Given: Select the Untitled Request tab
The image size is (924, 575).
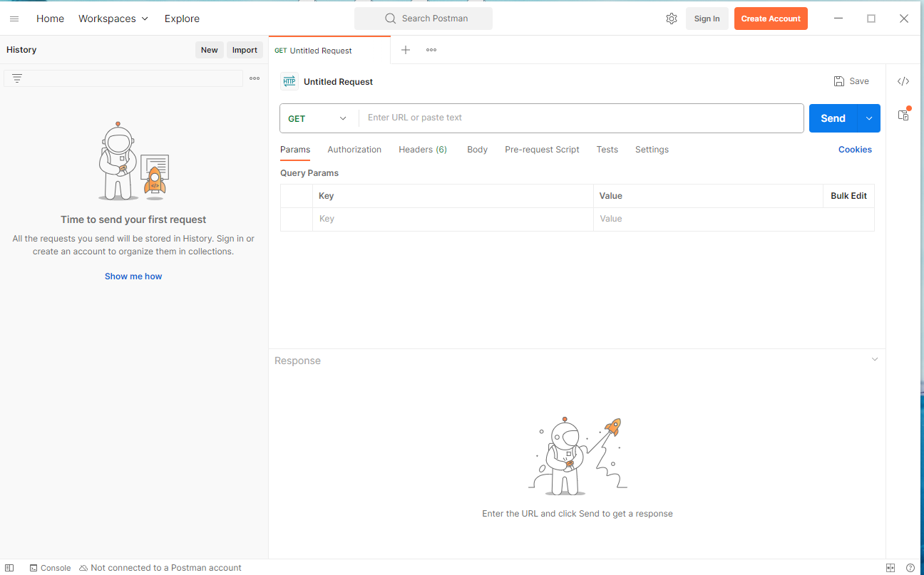Looking at the screenshot, I should (329, 51).
